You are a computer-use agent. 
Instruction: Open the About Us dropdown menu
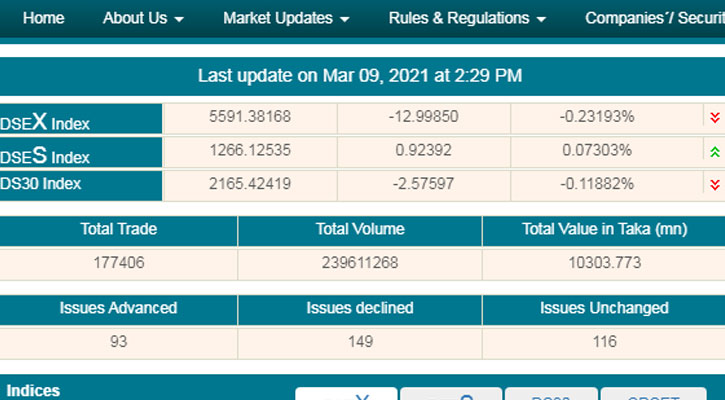[143, 18]
